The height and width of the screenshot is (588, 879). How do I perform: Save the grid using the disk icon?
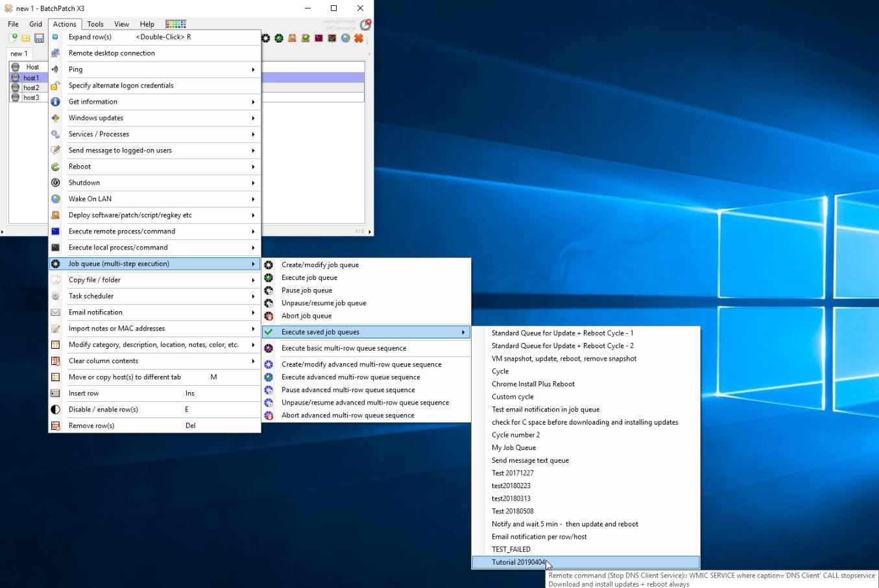39,38
